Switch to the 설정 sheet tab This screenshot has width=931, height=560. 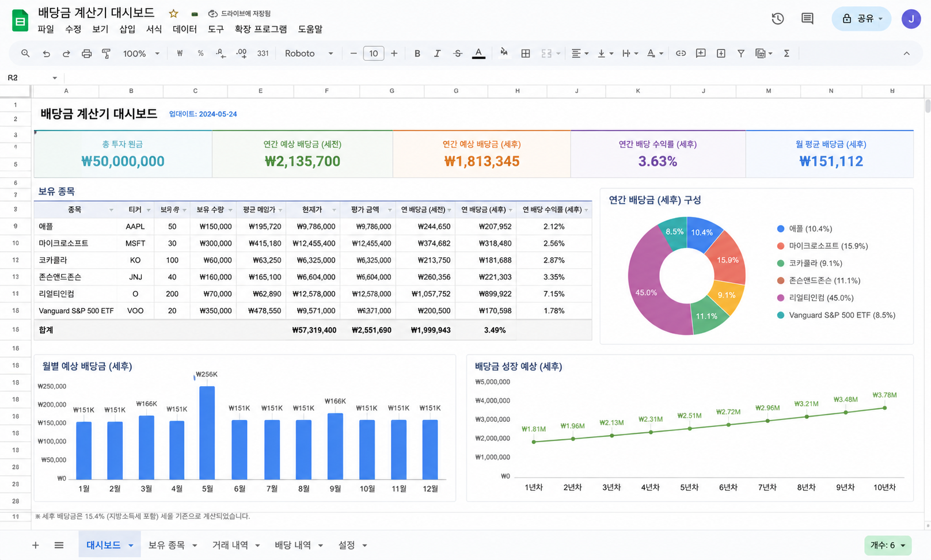[352, 545]
